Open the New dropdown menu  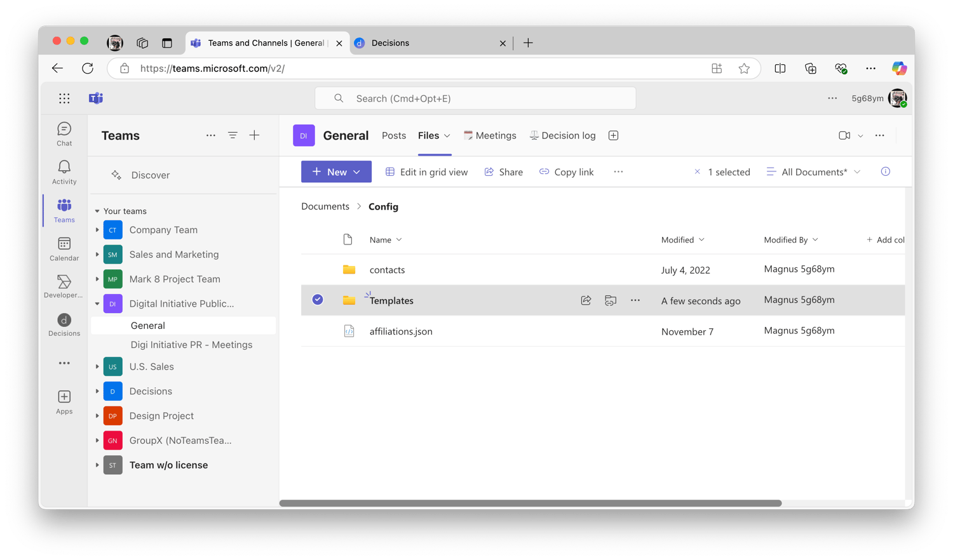pyautogui.click(x=336, y=171)
